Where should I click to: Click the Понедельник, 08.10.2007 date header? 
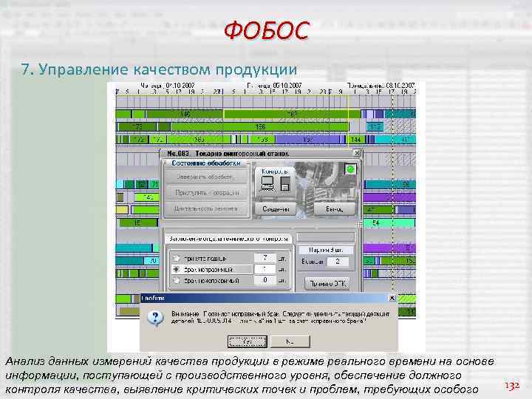coord(381,86)
